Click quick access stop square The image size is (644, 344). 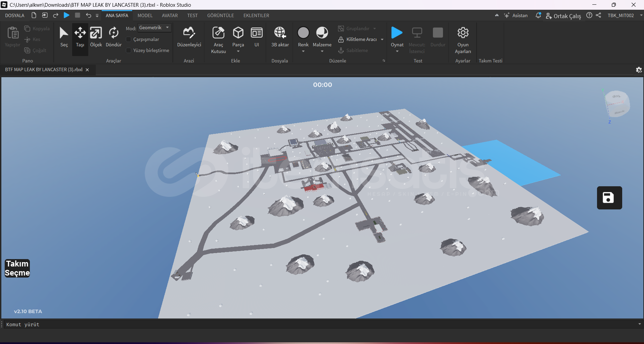click(x=78, y=15)
